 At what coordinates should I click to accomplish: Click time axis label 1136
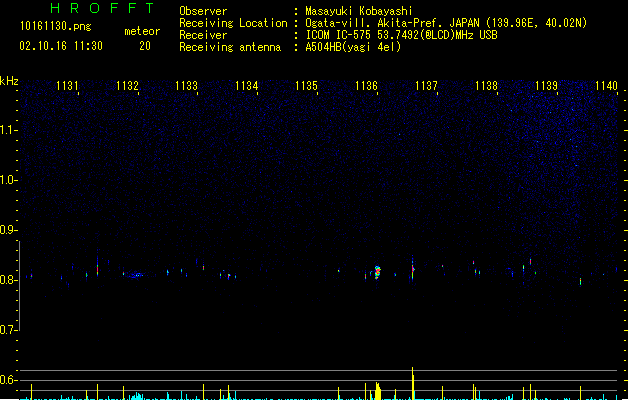[x=367, y=86]
